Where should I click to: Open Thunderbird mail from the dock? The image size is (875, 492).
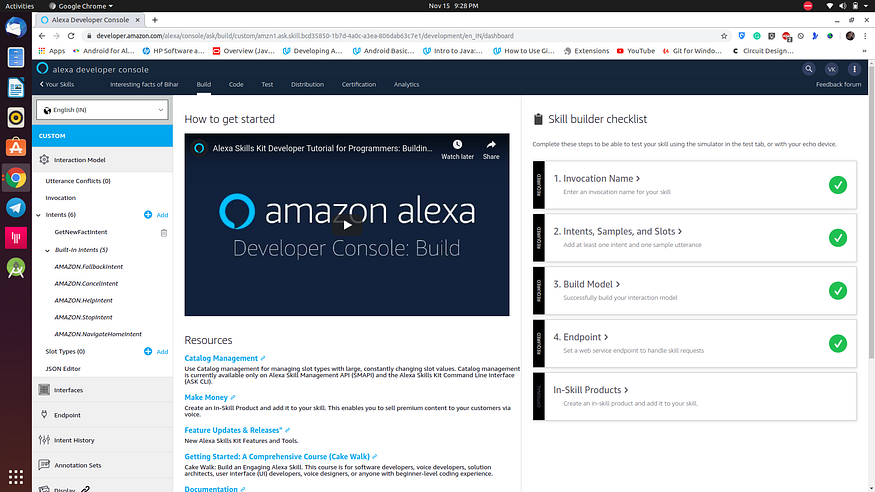[x=16, y=27]
